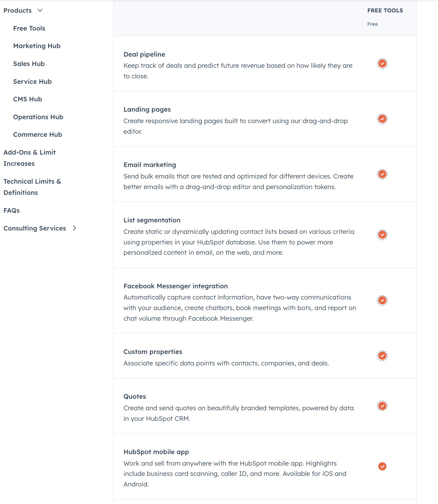Click the Email marketing checkmark icon

tap(382, 174)
